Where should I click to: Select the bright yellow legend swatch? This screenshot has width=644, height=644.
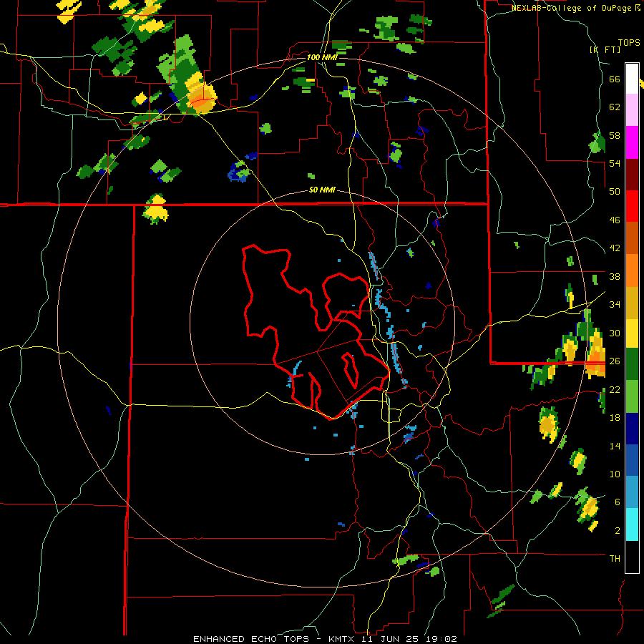[632, 333]
